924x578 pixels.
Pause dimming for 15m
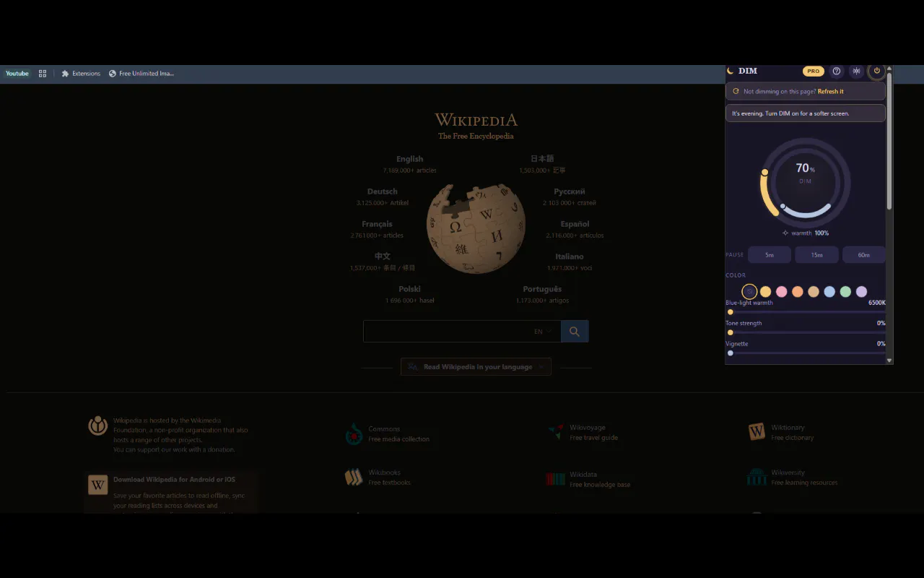tap(816, 254)
